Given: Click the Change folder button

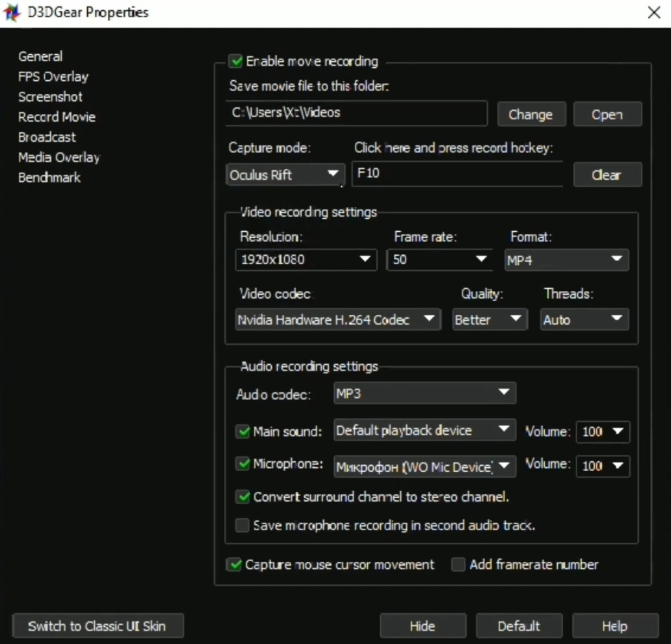Looking at the screenshot, I should coord(531,114).
